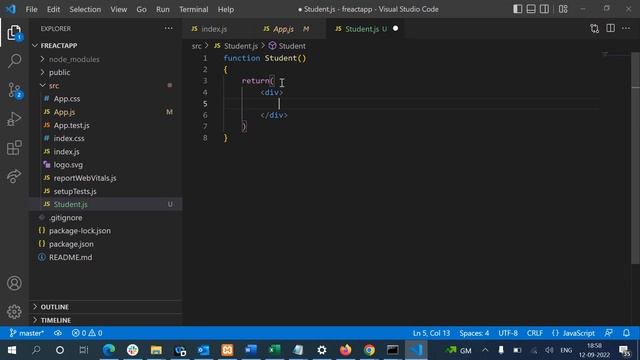The width and height of the screenshot is (640, 360).
Task: Click Ln 5, Col 13 cursor position
Action: tap(431, 333)
